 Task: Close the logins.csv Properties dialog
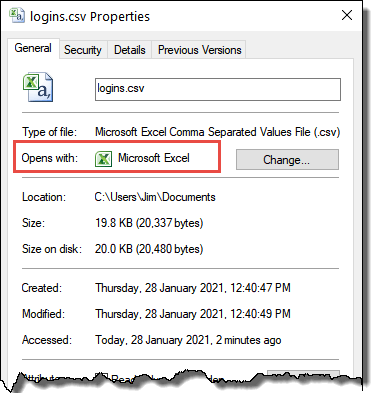[x=347, y=15]
